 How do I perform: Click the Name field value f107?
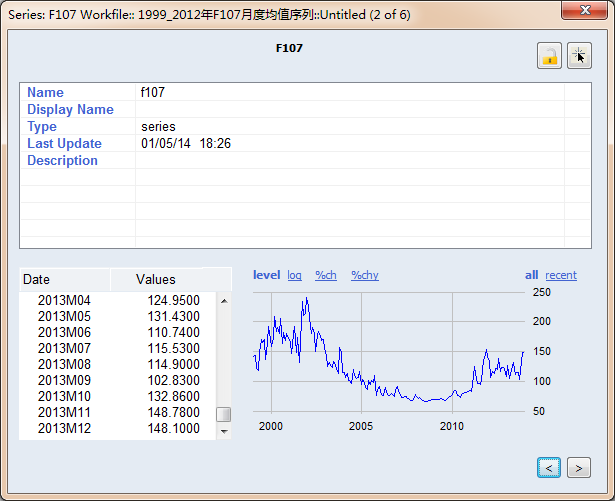[x=153, y=92]
